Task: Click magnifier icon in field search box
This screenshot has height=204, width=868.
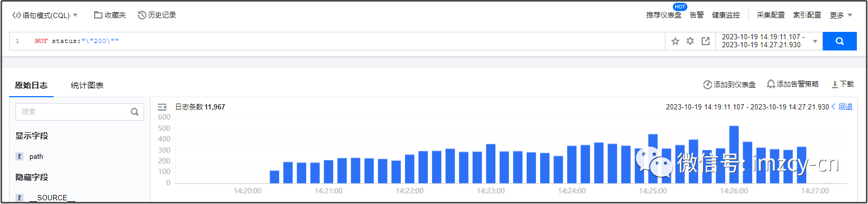Action: click(134, 112)
